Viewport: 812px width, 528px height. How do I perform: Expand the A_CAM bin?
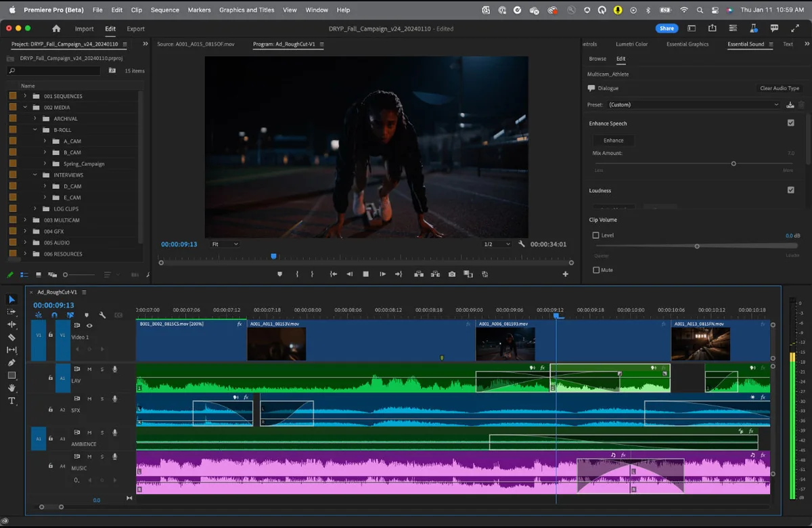45,141
